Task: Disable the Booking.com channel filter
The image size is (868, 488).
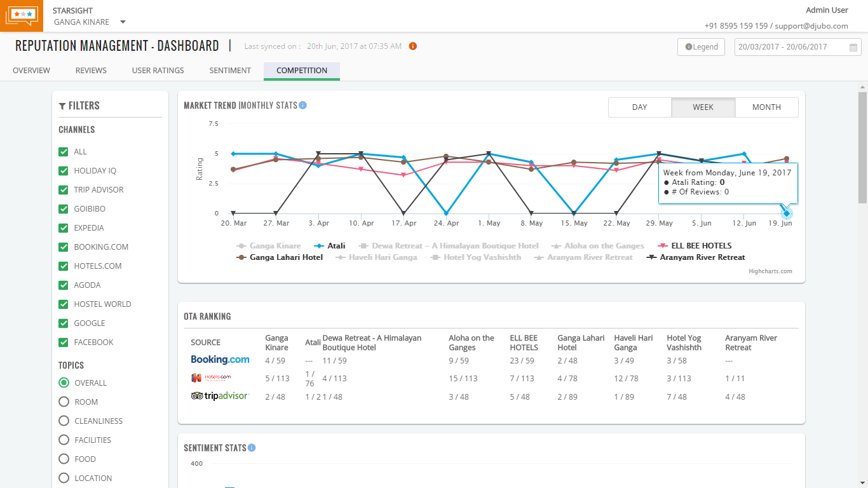Action: pyautogui.click(x=64, y=247)
